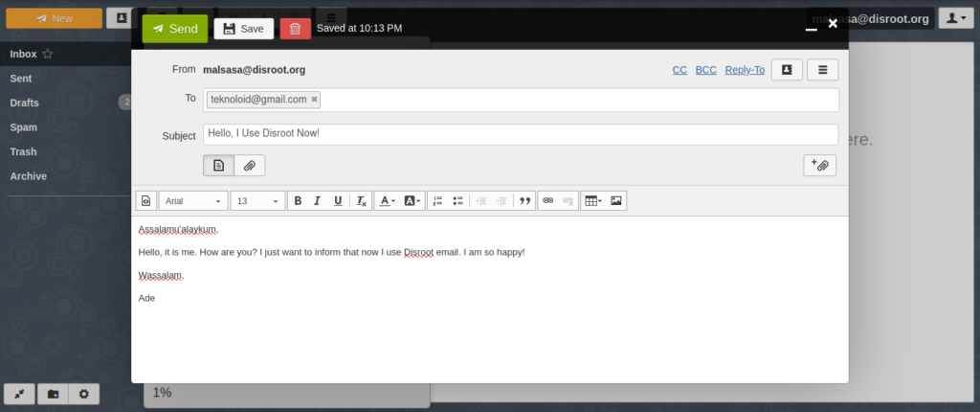Add a CC field

pos(679,70)
